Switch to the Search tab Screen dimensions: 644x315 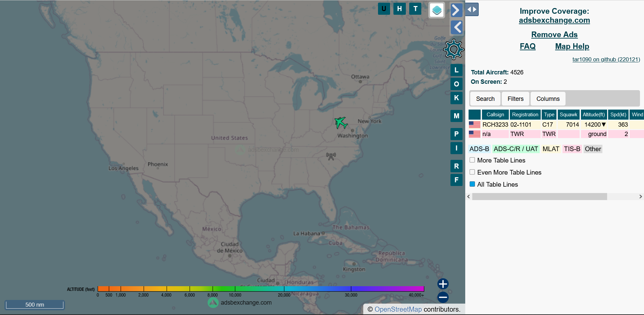[x=485, y=99]
